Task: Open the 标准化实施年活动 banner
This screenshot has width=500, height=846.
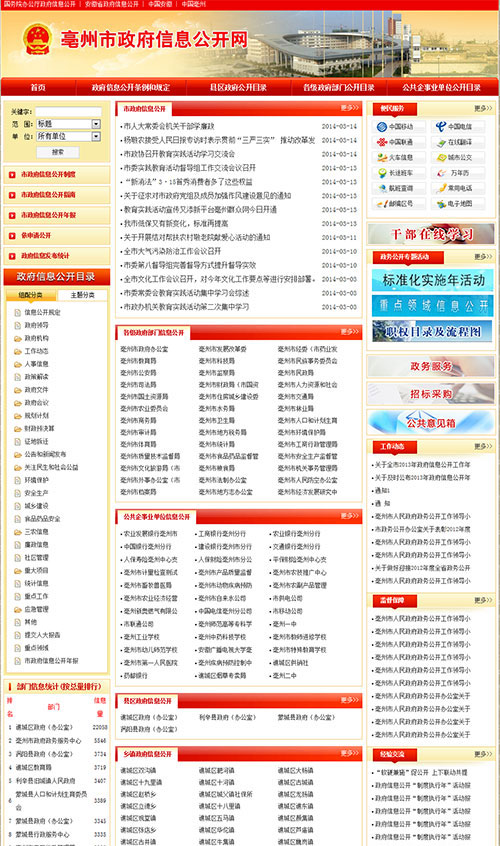Action: (x=433, y=280)
